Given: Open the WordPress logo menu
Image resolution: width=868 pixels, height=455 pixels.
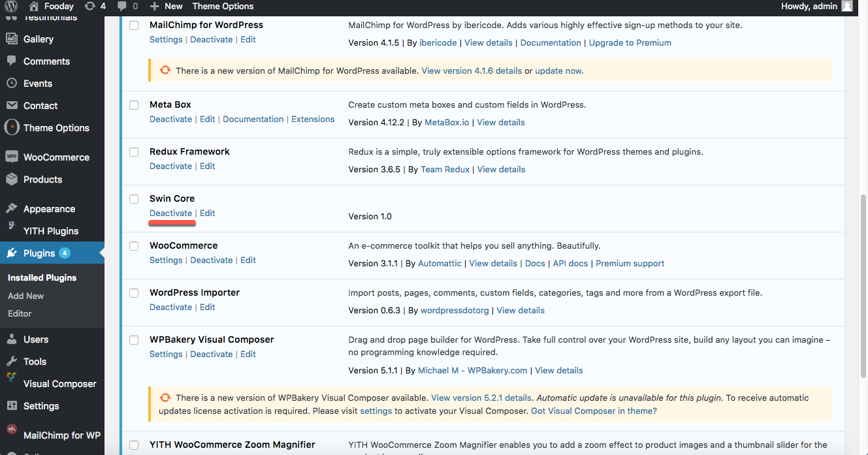Looking at the screenshot, I should click(11, 7).
